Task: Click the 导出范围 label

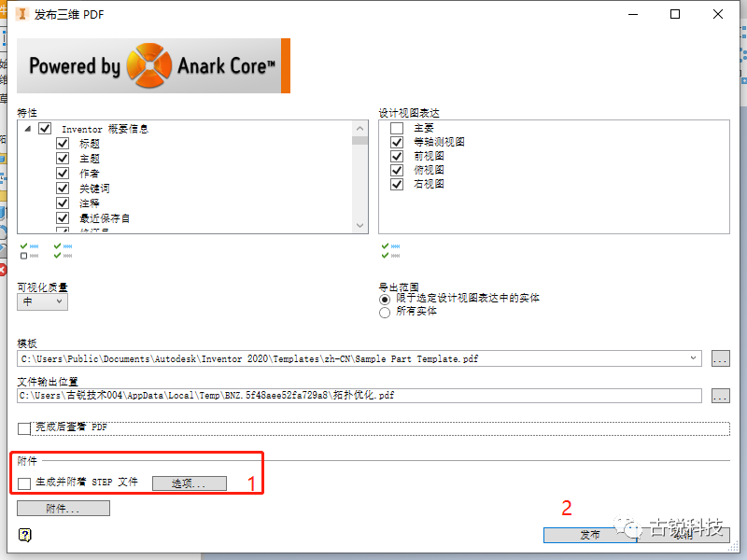Action: 399,287
